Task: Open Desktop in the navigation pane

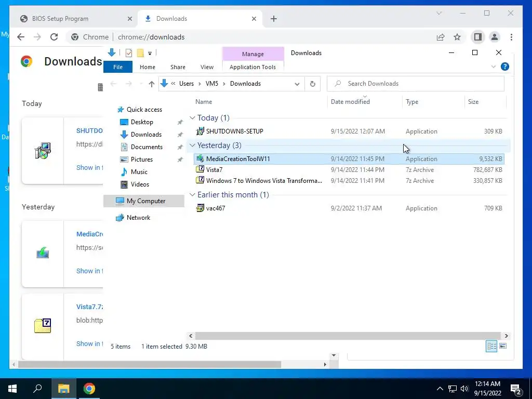Action: pyautogui.click(x=142, y=122)
